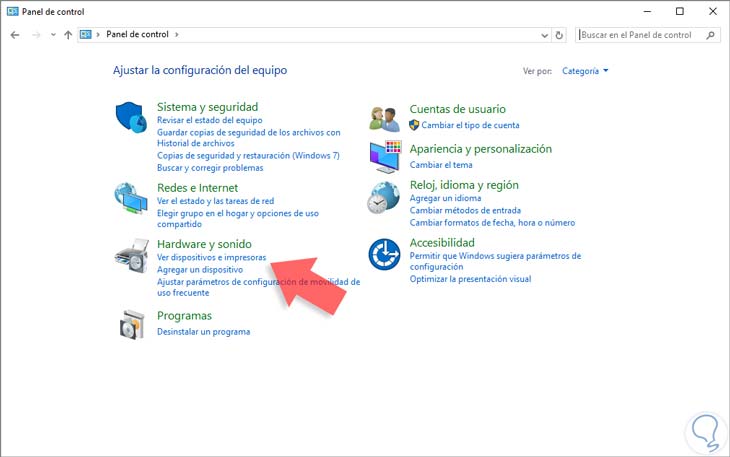Minimize the Panel de control window
The height and width of the screenshot is (457, 730).
[x=647, y=12]
